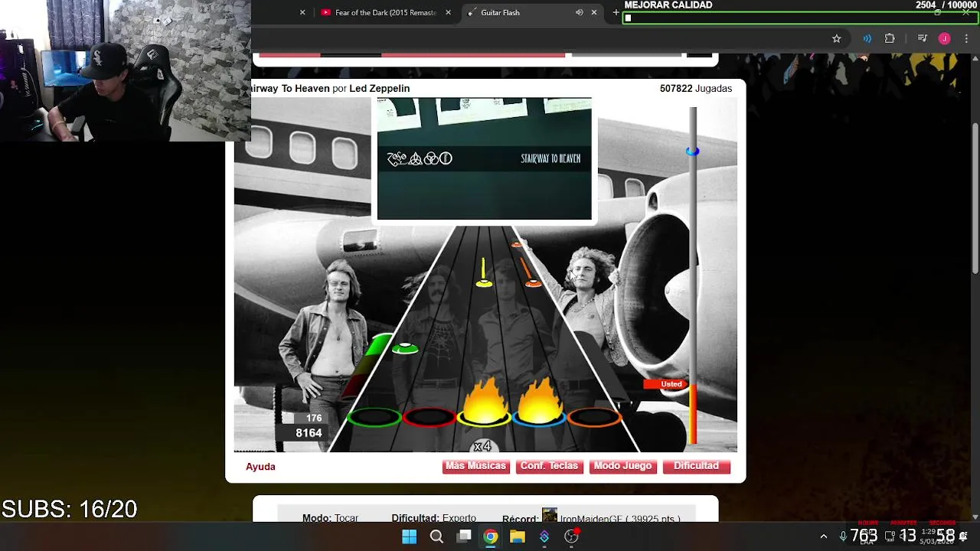
Task: Click the Modo Juego button
Action: pyautogui.click(x=622, y=466)
